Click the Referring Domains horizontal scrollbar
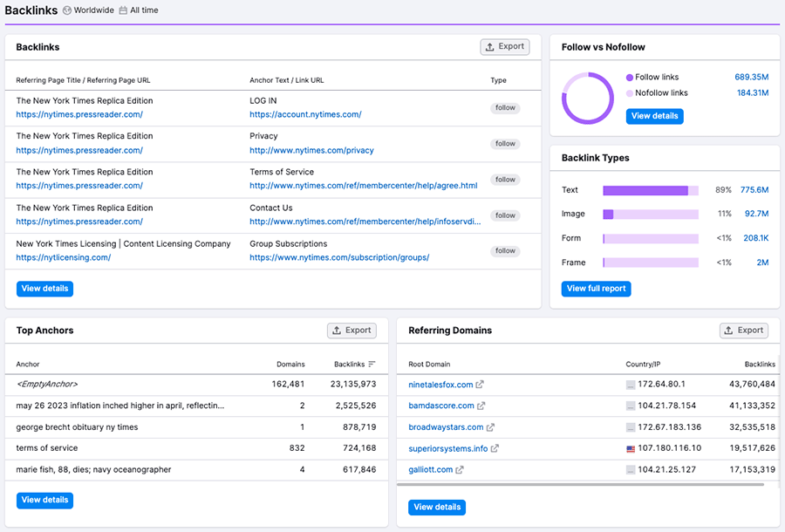The width and height of the screenshot is (785, 532). click(x=580, y=484)
